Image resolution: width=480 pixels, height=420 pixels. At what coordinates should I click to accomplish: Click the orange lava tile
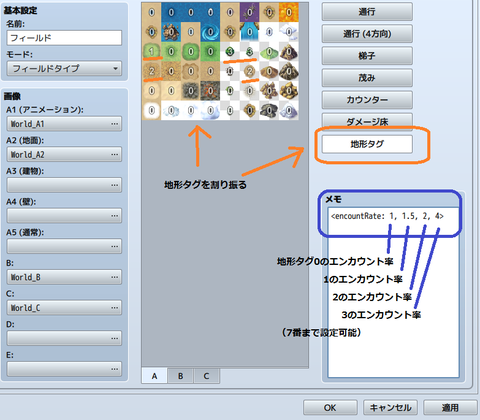pyautogui.click(x=289, y=12)
